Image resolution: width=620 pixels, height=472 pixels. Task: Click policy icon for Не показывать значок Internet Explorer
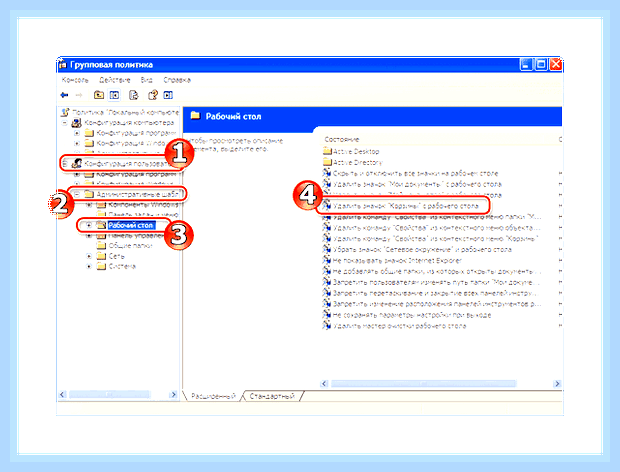point(327,261)
